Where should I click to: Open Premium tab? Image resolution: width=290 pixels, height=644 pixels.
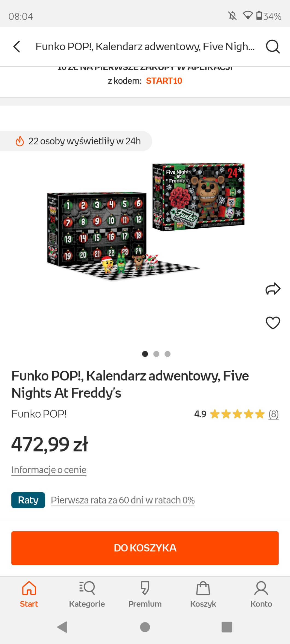tap(145, 594)
